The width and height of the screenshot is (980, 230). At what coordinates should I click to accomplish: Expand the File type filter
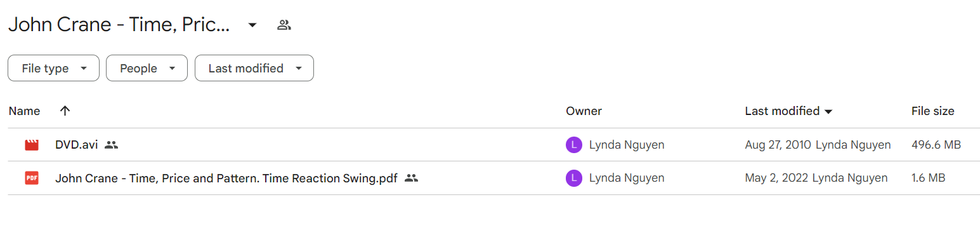(x=53, y=69)
